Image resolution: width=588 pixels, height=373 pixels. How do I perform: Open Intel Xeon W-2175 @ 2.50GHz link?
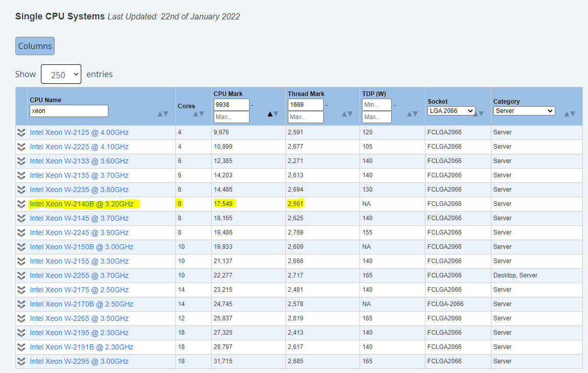pos(79,290)
